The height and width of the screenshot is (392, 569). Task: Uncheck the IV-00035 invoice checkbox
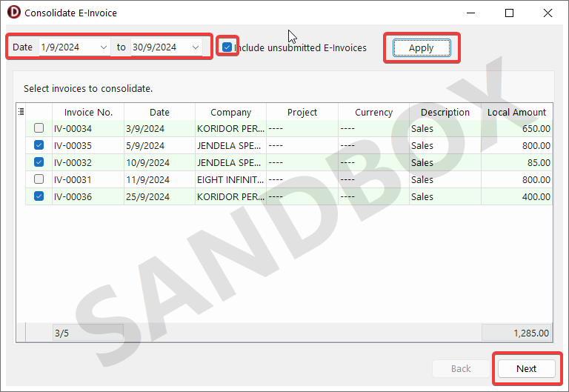39,145
